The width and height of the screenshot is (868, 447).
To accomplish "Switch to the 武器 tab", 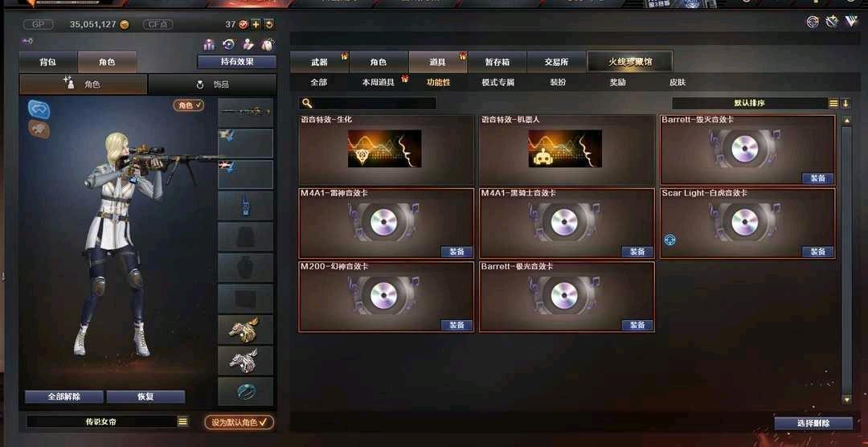I will (319, 62).
